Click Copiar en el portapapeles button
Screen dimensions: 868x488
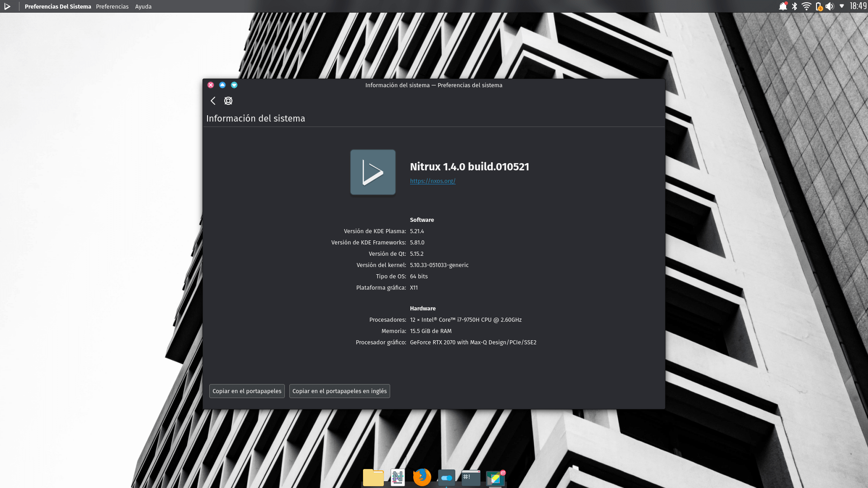[x=247, y=391]
